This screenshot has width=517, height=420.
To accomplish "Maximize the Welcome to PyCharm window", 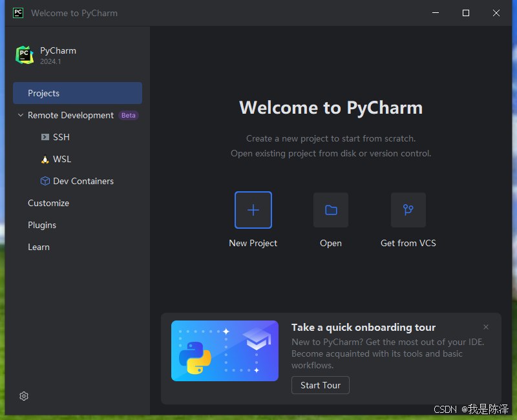I will pos(466,13).
